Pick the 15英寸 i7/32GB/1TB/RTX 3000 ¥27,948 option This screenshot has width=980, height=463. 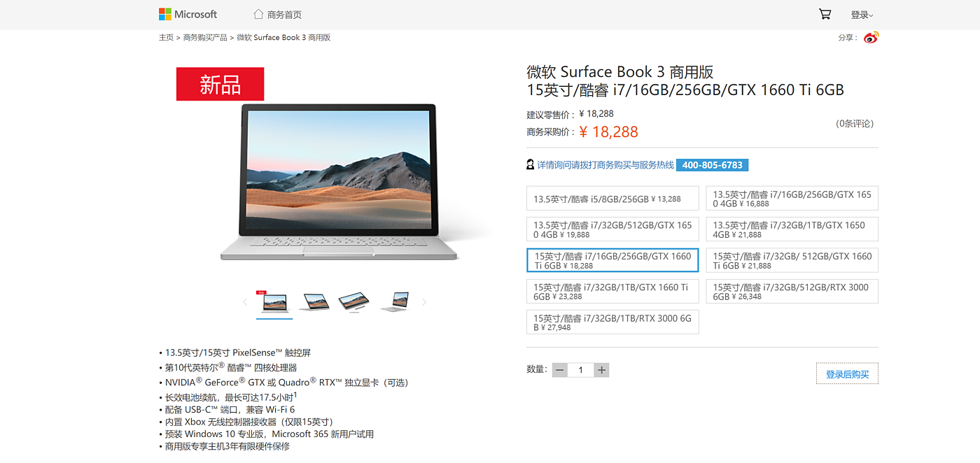coord(612,322)
